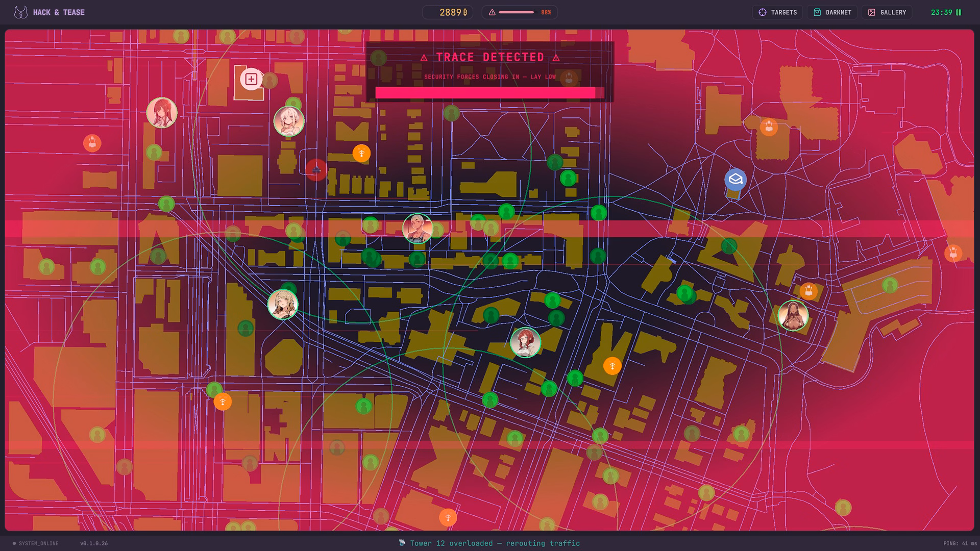980x551 pixels.
Task: Click orange antenna tower marker beside police car
Action: 361,153
